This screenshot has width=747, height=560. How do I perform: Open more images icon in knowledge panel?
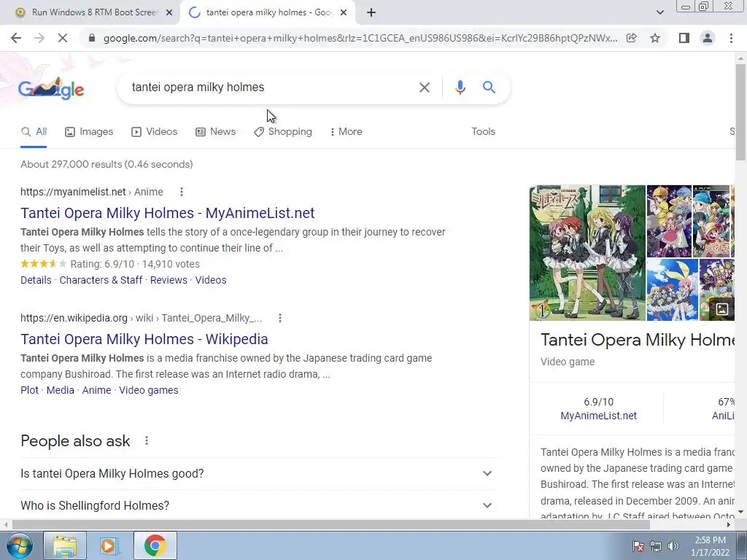(721, 309)
